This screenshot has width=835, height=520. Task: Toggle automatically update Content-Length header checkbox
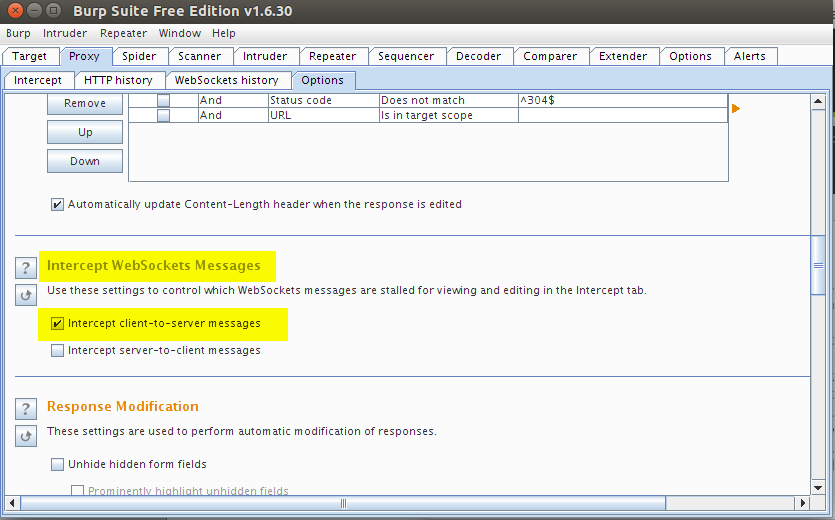pyautogui.click(x=57, y=205)
